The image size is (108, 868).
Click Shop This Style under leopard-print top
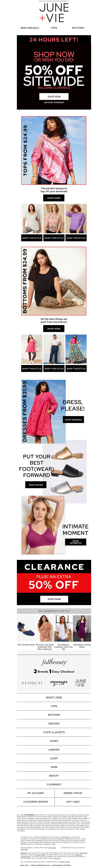point(32,238)
